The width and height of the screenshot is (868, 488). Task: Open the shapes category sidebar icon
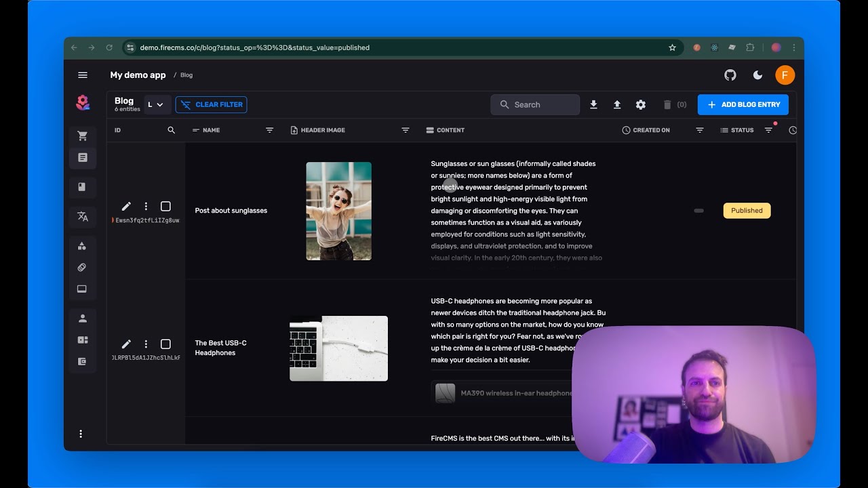(83, 246)
